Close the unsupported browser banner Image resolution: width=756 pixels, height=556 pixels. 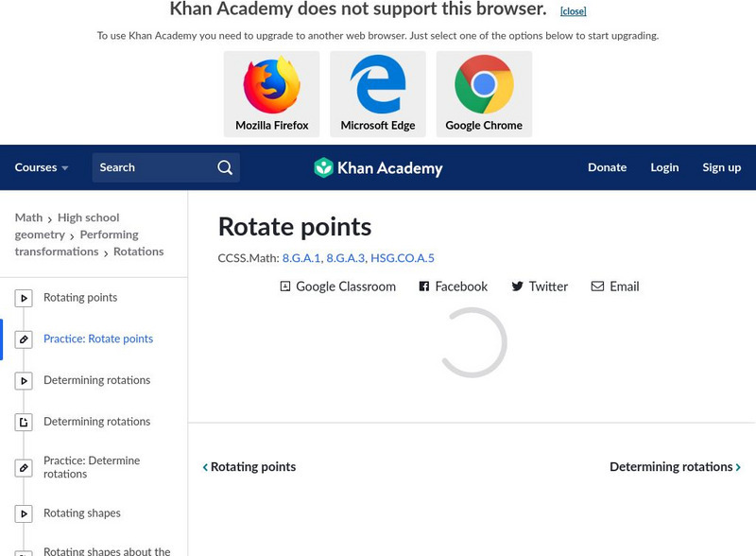[x=573, y=11]
